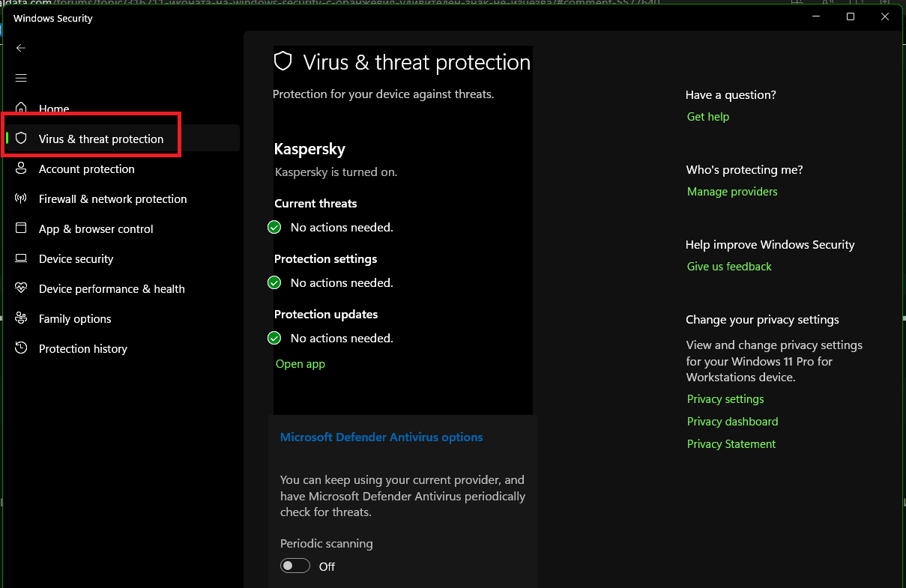Maximize the Windows Security window
This screenshot has width=906, height=588.
[x=851, y=16]
